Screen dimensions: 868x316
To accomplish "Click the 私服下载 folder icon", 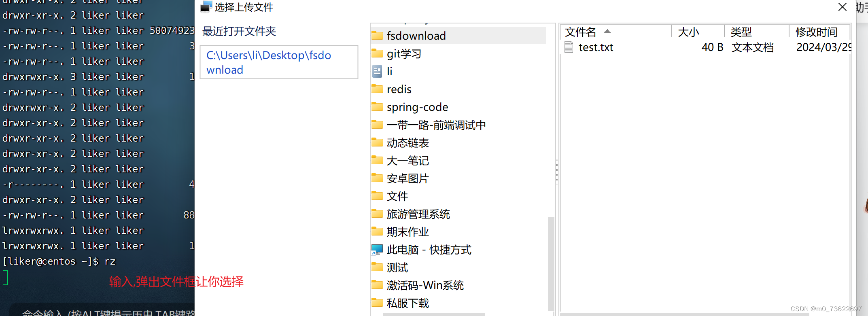I will coord(377,303).
